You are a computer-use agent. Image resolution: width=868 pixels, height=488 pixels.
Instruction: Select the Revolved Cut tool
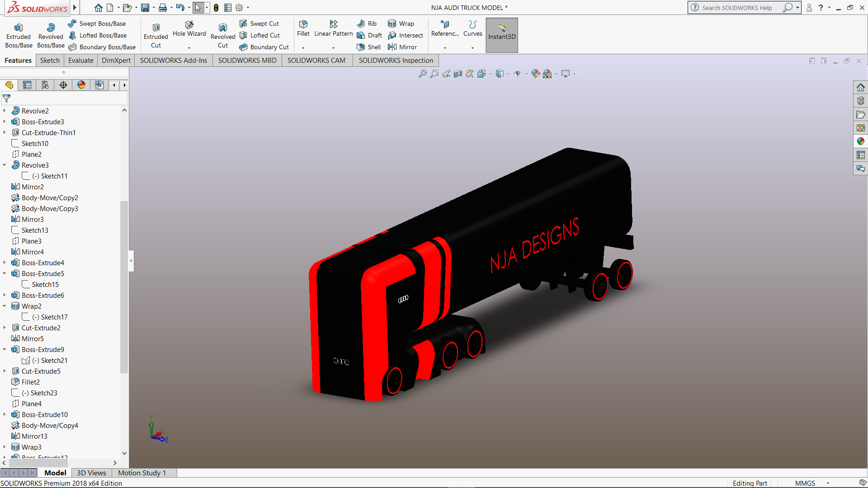click(x=223, y=35)
